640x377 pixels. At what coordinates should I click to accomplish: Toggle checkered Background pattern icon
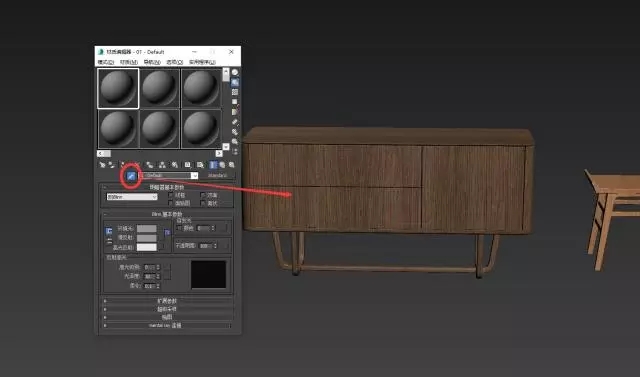tap(235, 92)
